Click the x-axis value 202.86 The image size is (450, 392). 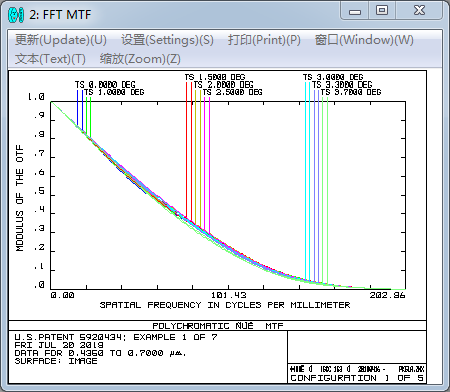point(387,295)
